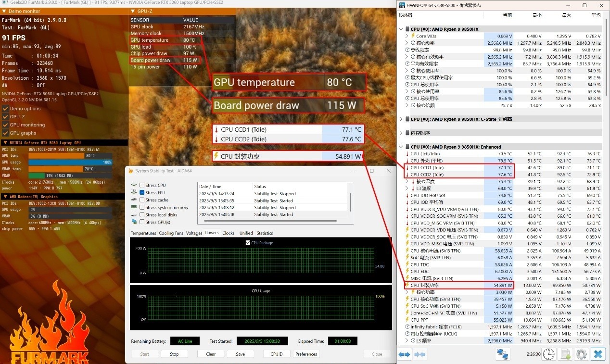This screenshot has height=364, width=610.
Task: Enable the Stress cache checkbox
Action: (x=142, y=200)
